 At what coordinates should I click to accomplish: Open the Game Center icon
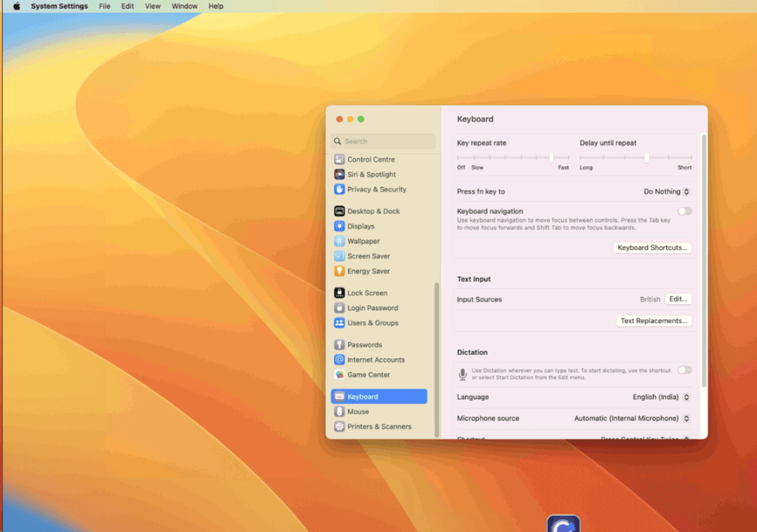coord(339,374)
